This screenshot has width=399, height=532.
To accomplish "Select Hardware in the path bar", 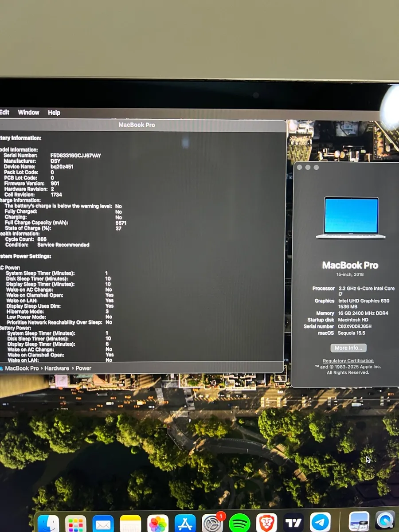I will pyautogui.click(x=57, y=368).
